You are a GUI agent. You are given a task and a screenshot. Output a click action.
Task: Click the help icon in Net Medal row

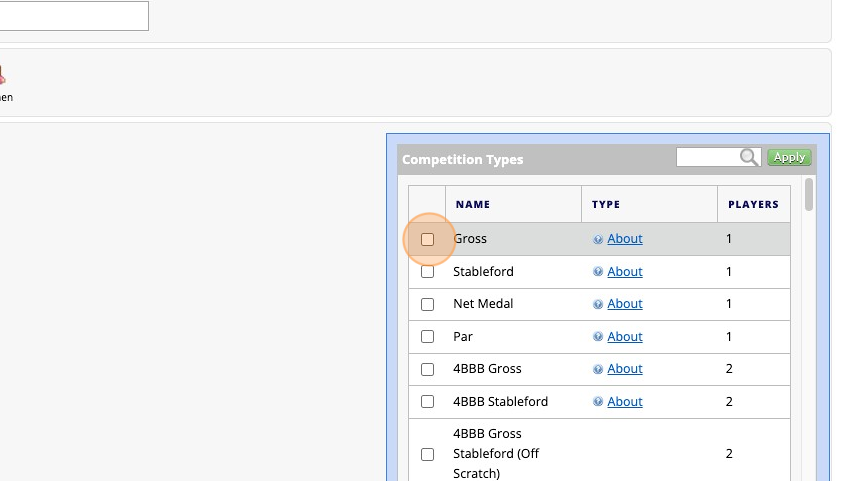[598, 304]
